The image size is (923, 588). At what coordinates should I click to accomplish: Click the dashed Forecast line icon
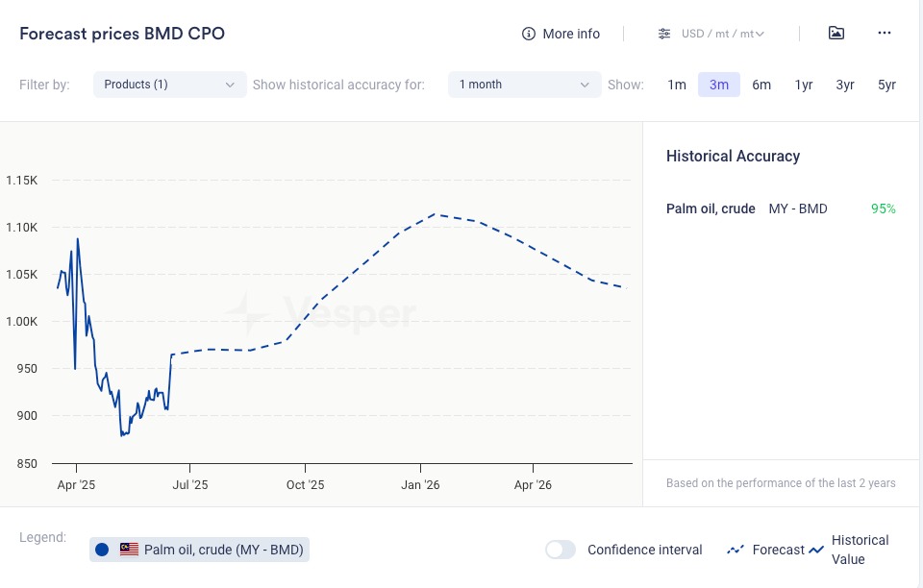[x=736, y=550]
